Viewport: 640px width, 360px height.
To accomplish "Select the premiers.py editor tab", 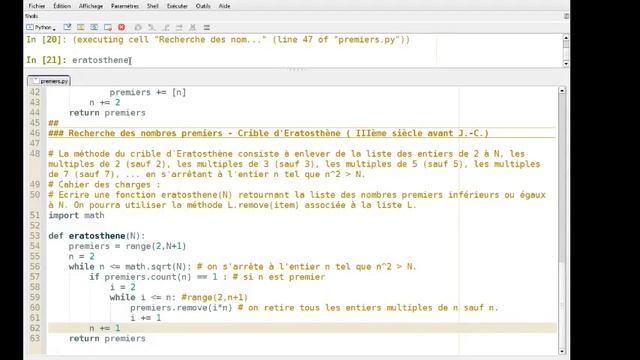I will pos(49,81).
